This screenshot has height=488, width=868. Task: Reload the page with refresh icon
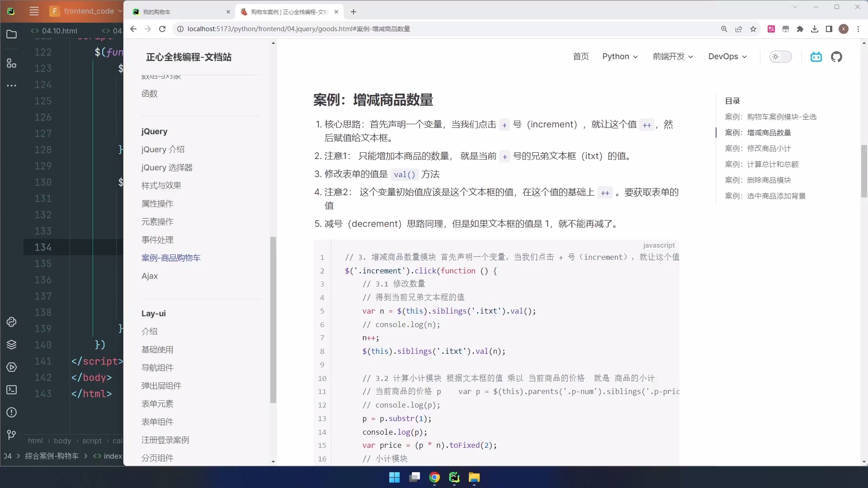coord(162,29)
